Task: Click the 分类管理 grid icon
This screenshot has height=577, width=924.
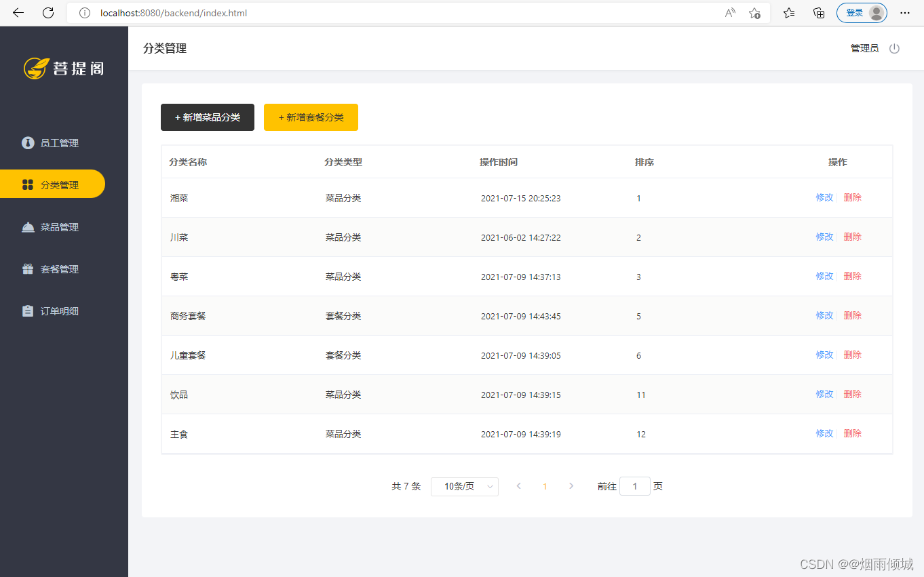Action: point(28,185)
